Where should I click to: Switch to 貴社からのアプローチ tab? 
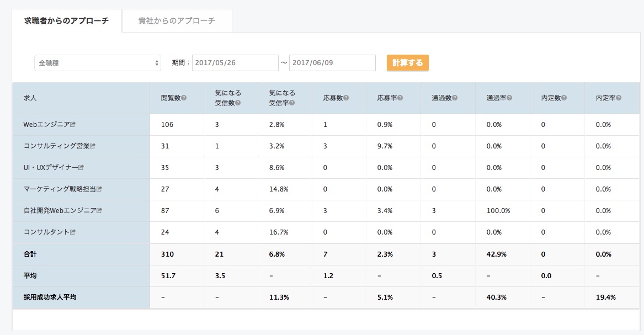(177, 20)
